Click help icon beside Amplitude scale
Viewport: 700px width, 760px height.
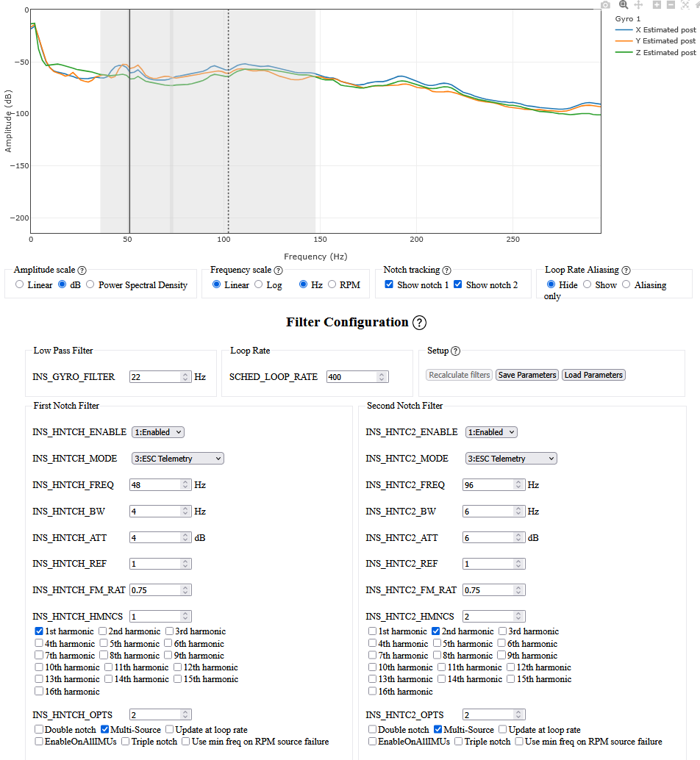(82, 270)
